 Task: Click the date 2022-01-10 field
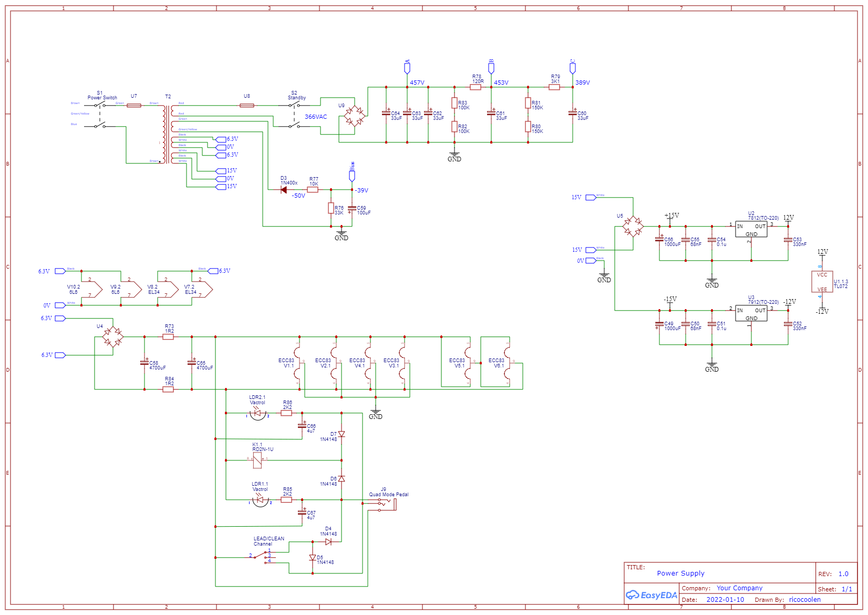(725, 600)
